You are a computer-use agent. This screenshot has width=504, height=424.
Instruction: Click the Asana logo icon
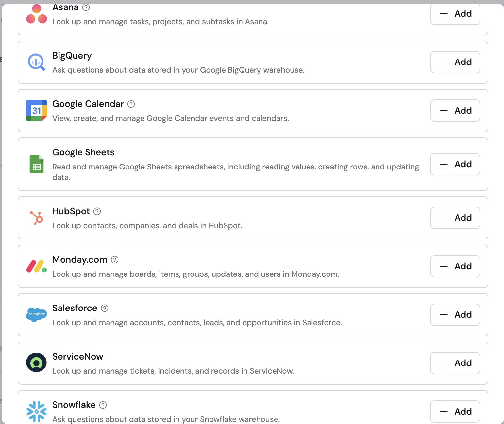37,14
